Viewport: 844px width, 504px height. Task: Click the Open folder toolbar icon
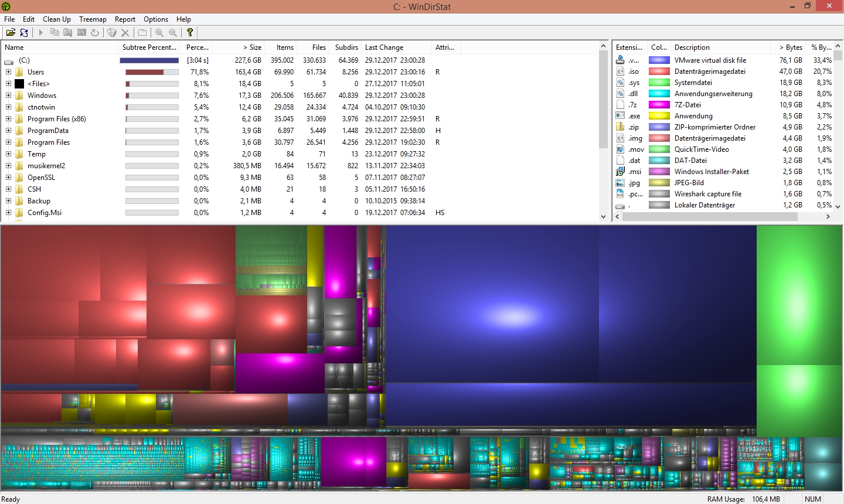tap(11, 33)
